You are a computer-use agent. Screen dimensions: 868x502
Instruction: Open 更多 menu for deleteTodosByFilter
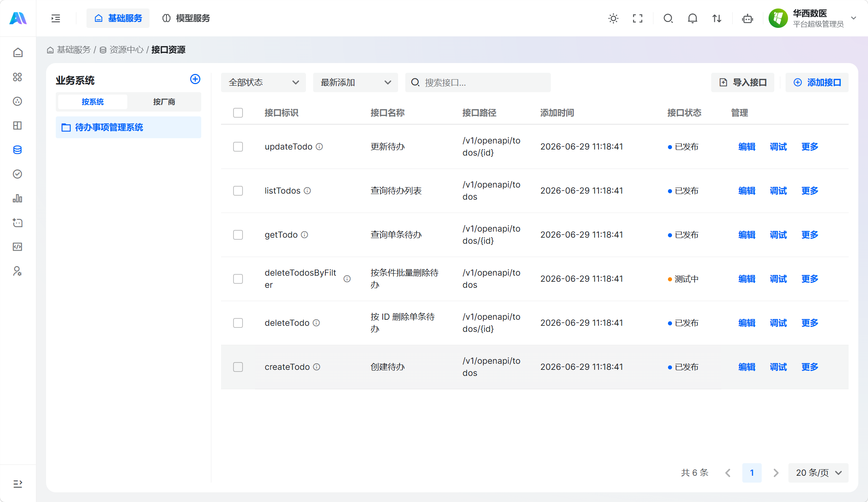pyautogui.click(x=810, y=279)
